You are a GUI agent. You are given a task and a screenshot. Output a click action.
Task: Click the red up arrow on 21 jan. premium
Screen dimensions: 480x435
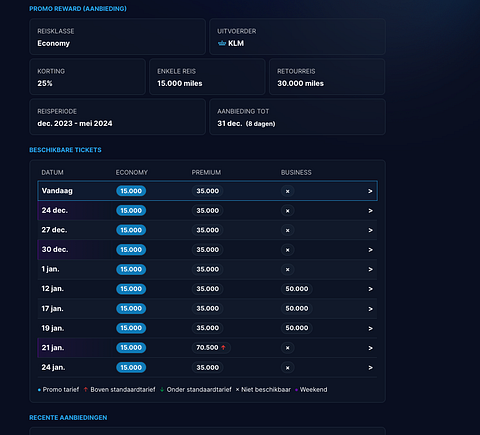[x=223, y=348]
